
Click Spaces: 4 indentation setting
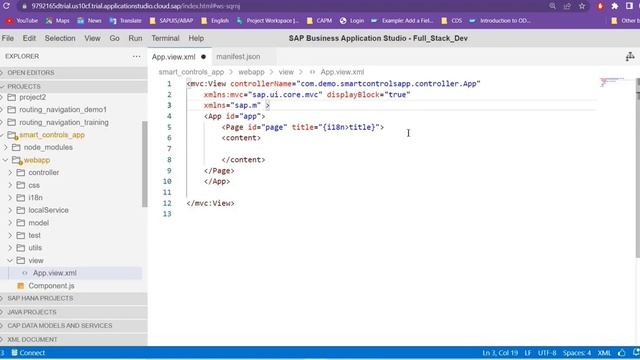pyautogui.click(x=577, y=353)
